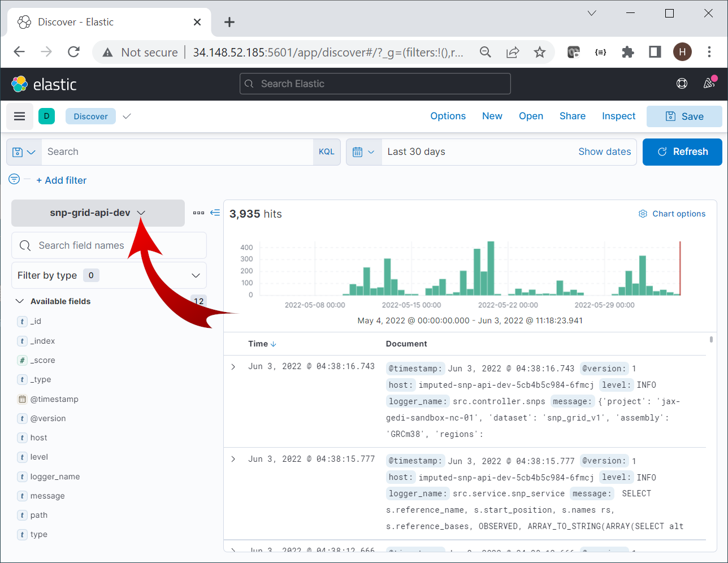Click New in the top menu
Screen dimensions: 728x563
[492, 116]
